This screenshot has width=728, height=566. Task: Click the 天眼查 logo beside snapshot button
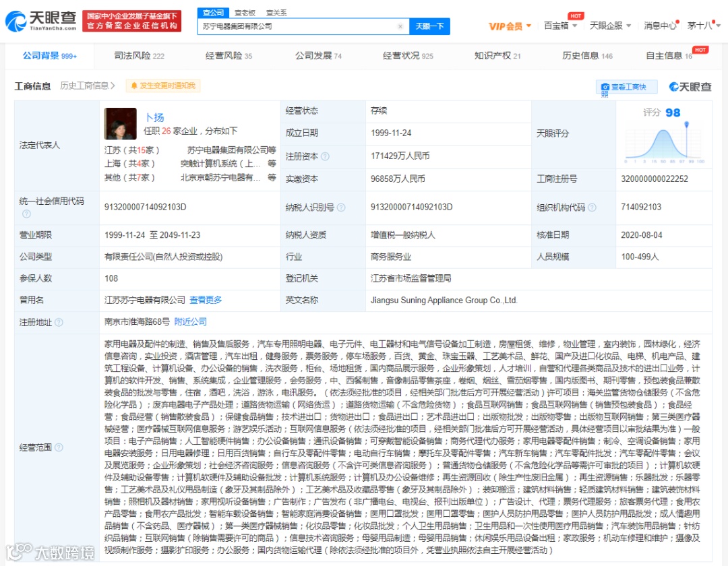click(x=690, y=87)
